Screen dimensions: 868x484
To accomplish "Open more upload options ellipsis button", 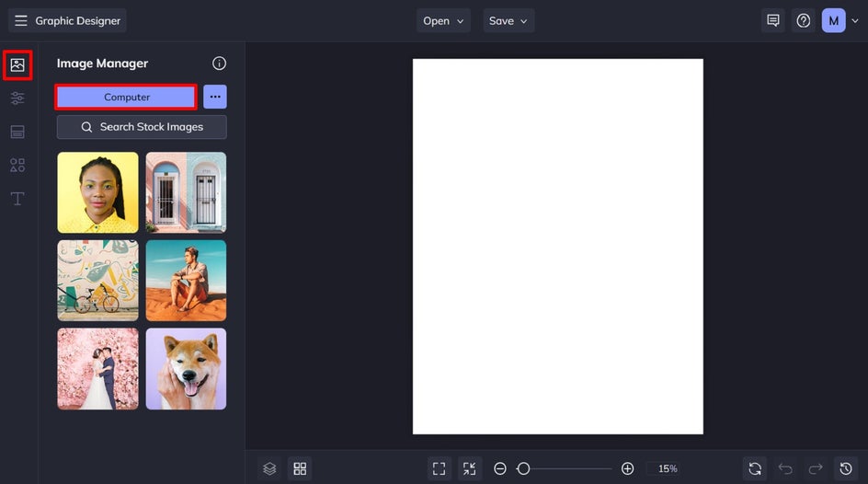I will [x=215, y=97].
